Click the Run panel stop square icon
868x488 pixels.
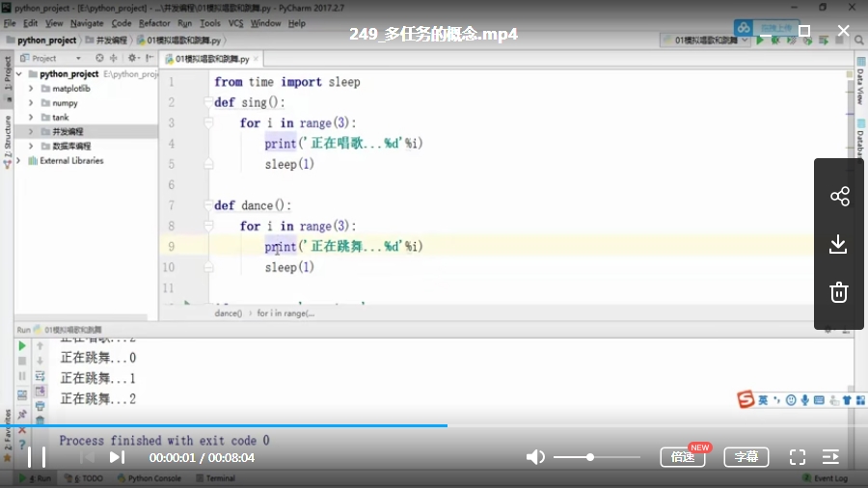22,361
